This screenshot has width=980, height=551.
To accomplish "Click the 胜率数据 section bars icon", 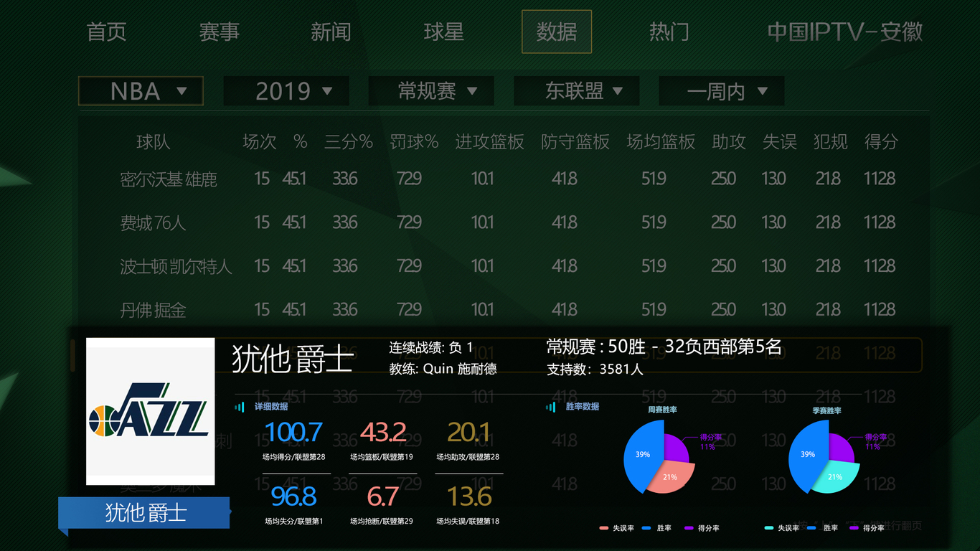I will point(550,407).
